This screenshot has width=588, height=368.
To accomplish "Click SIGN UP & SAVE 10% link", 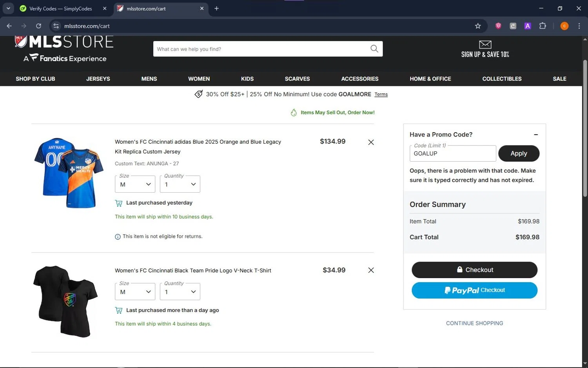I will point(485,55).
